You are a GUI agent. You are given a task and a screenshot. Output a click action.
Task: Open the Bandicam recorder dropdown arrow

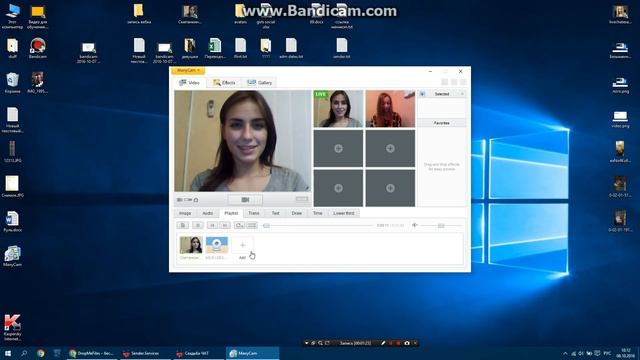click(x=307, y=343)
